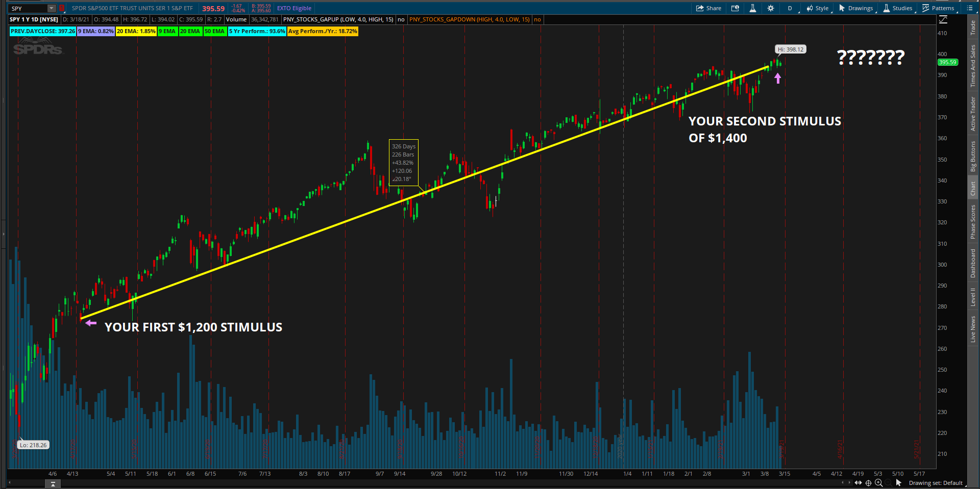Click the crosshair cursor icon

pos(868,482)
